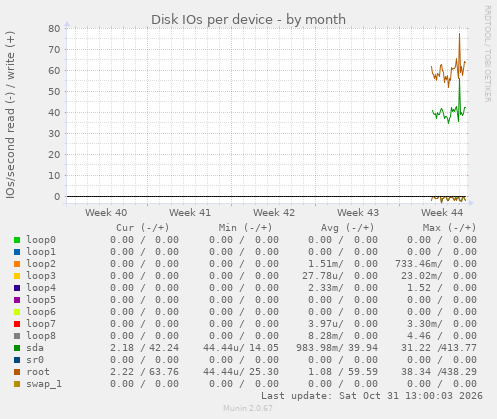Select the loop4 legend label
This screenshot has height=419, width=497.
[41, 288]
